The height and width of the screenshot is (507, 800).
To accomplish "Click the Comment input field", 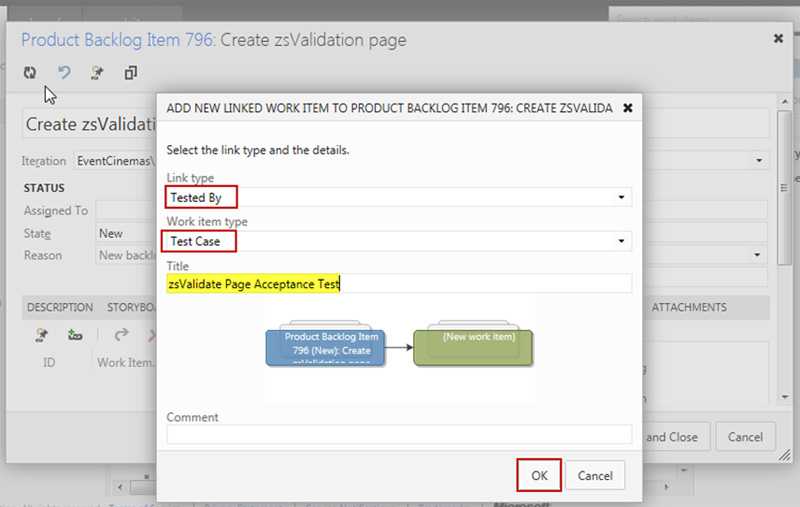I will click(x=398, y=434).
